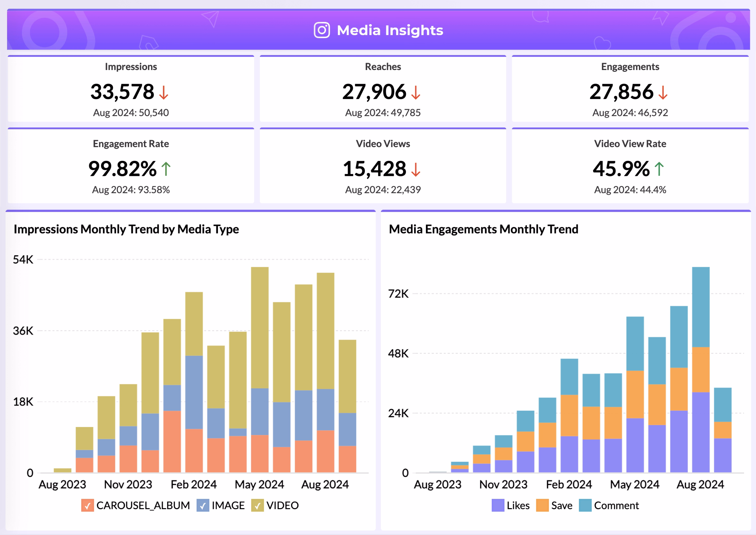Click the Media Insights header title
The image size is (756, 535).
click(390, 30)
